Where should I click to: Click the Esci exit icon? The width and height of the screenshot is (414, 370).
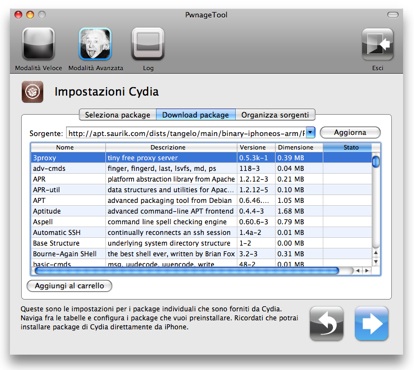pos(378,44)
